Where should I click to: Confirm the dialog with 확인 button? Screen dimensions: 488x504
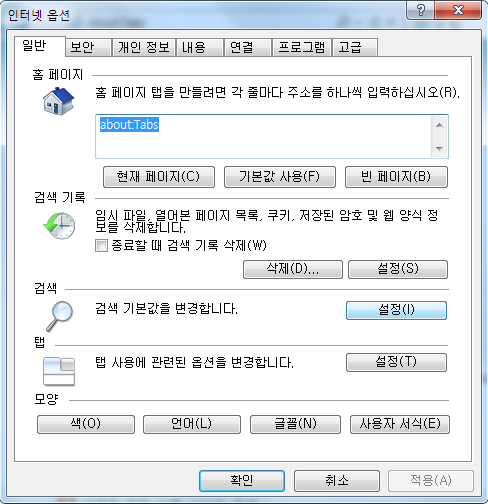pyautogui.click(x=242, y=481)
